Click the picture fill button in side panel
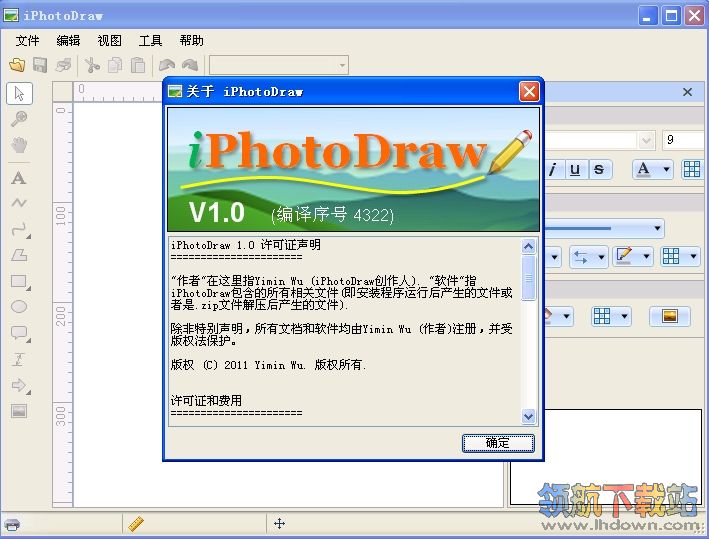Image resolution: width=709 pixels, height=539 pixels. coord(670,316)
